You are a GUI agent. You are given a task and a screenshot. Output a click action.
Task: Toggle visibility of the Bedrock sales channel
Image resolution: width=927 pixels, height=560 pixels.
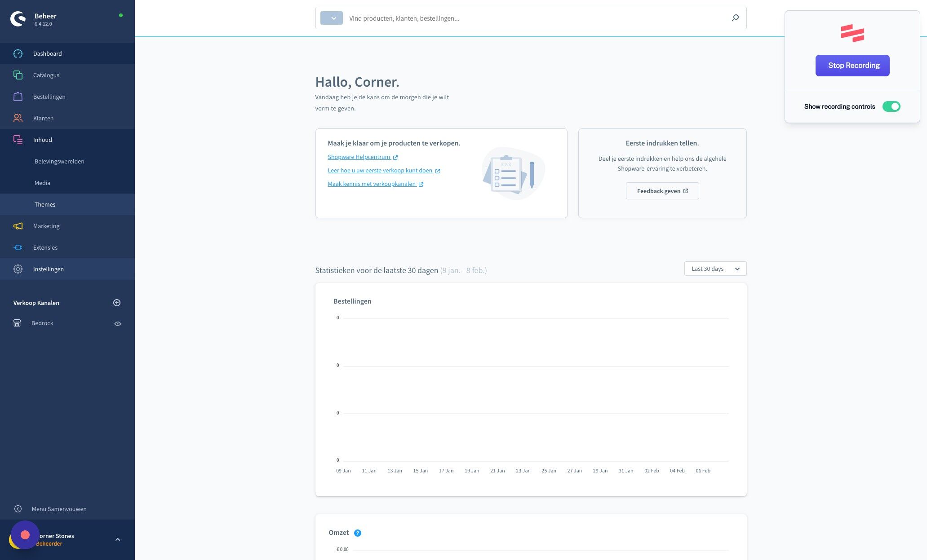pyautogui.click(x=118, y=323)
